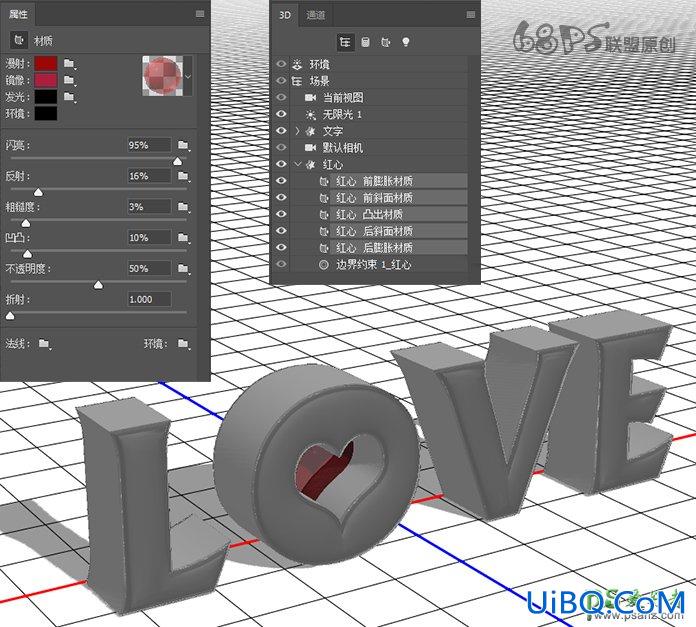Hide the 无限光 1 light
Viewport: 696px width, 627px height.
pyautogui.click(x=281, y=114)
